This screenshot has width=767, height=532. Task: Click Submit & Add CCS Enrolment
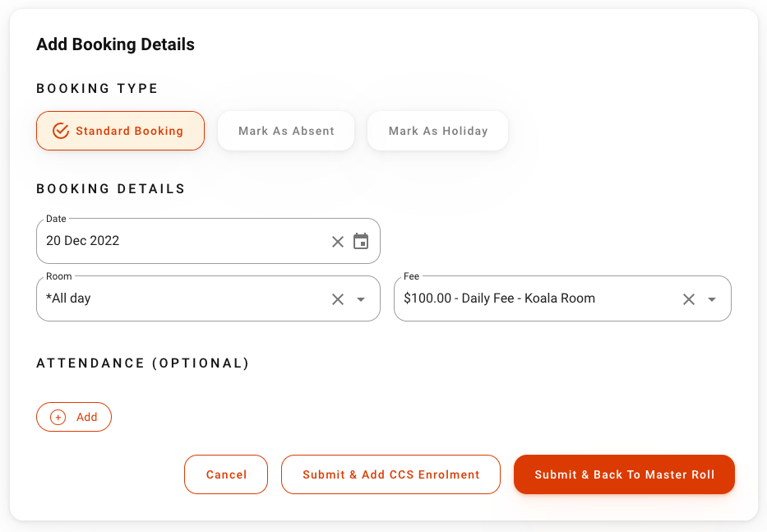(390, 474)
